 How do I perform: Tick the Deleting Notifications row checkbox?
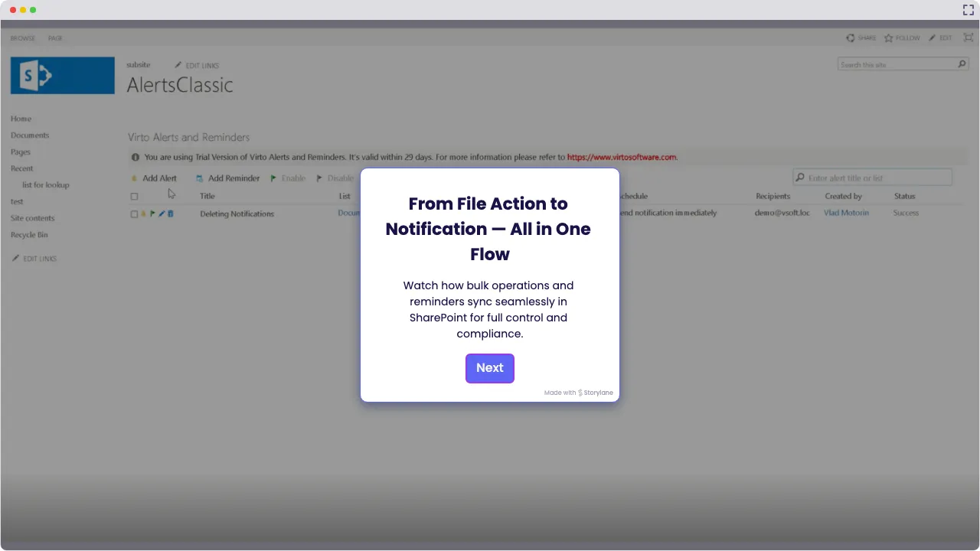134,214
